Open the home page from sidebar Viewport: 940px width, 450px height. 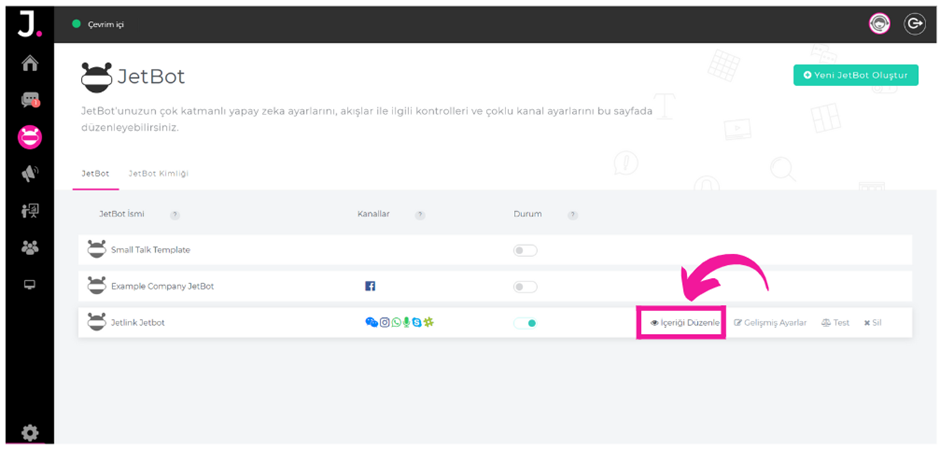29,63
